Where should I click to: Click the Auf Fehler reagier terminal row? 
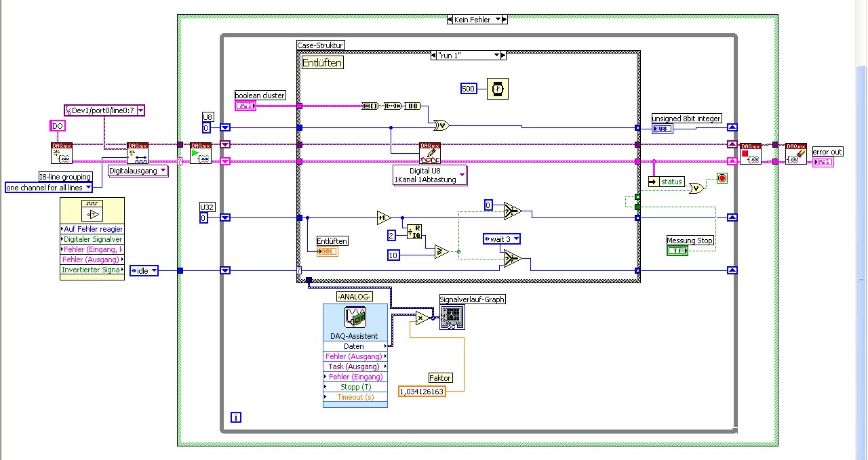click(x=92, y=229)
